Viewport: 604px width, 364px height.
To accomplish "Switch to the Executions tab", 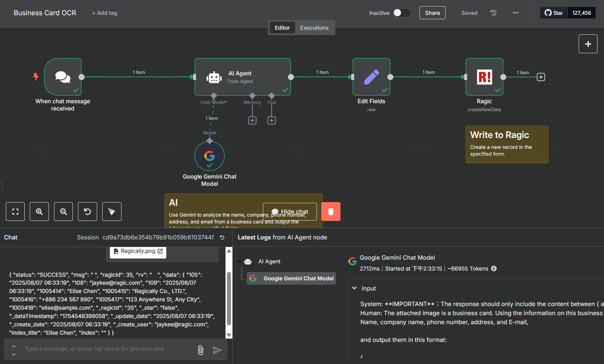I will pyautogui.click(x=314, y=28).
